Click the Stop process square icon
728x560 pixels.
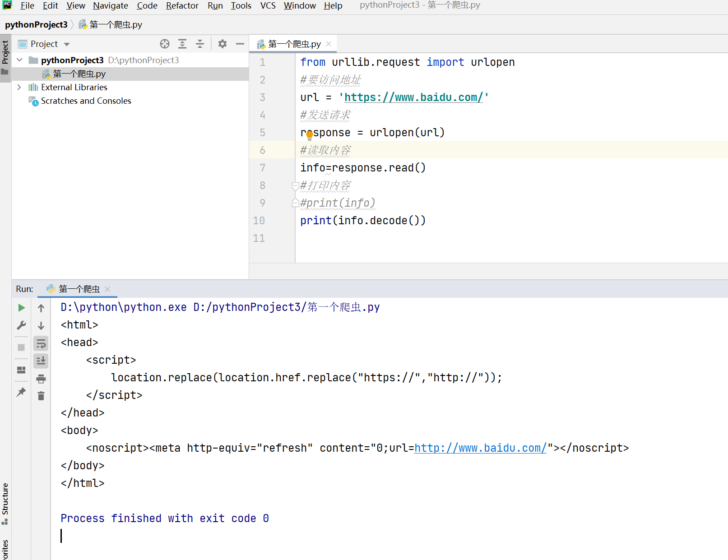21,347
